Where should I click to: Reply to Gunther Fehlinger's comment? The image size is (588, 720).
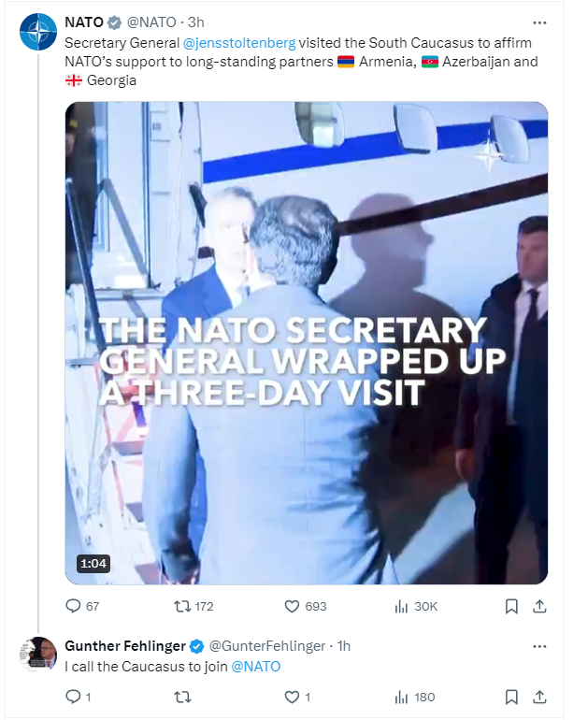click(78, 697)
